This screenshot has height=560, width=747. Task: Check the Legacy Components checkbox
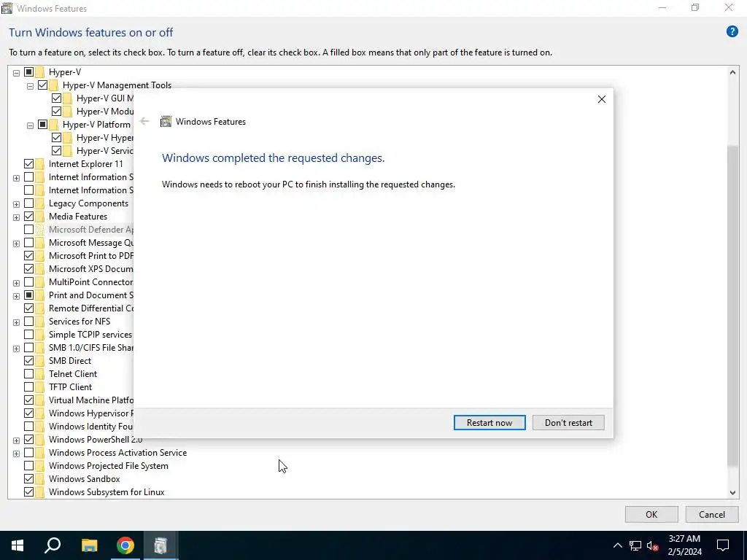(28, 203)
